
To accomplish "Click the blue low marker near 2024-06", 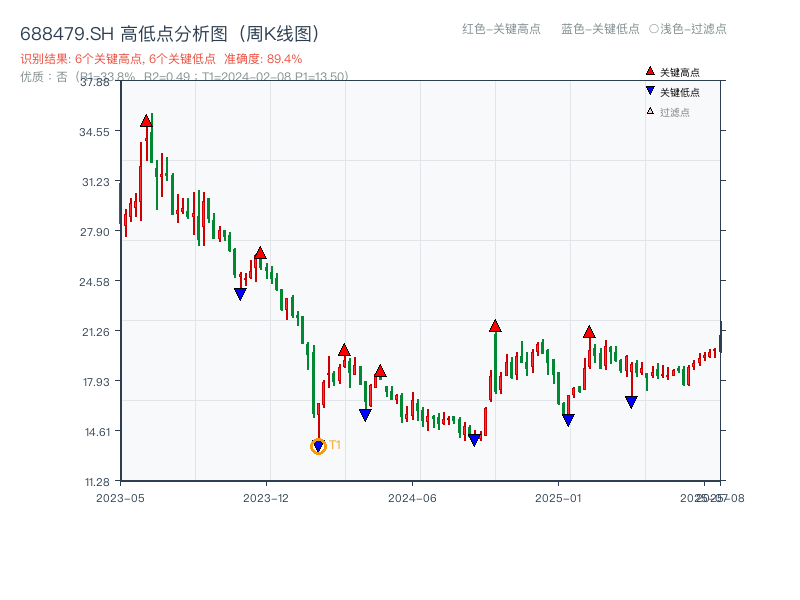I will (x=473, y=438).
